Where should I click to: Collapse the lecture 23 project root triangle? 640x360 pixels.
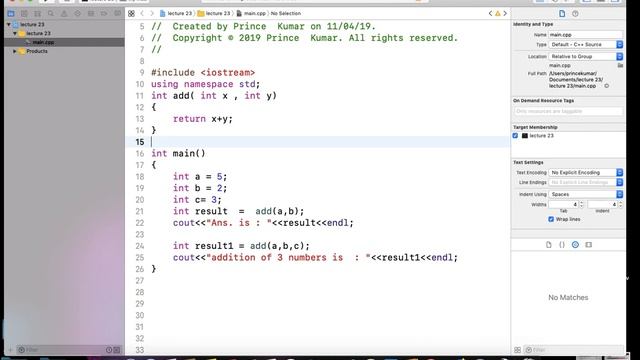point(9,24)
